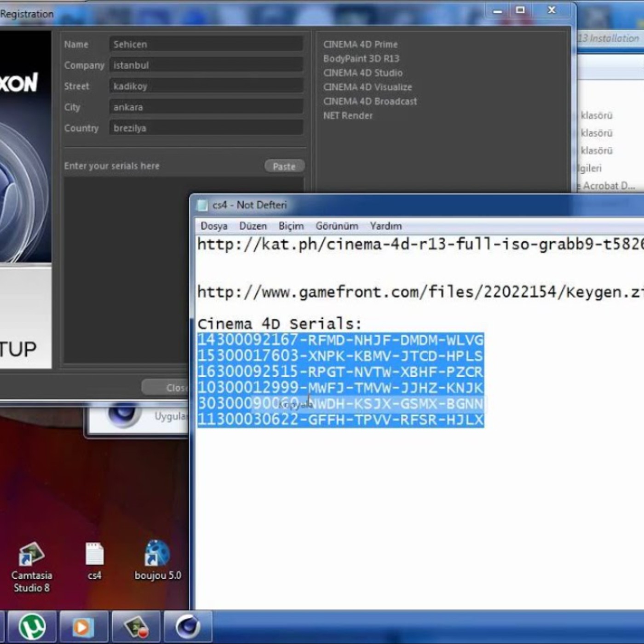Open the uTorrent taskbar icon
644x644 pixels.
[x=32, y=627]
